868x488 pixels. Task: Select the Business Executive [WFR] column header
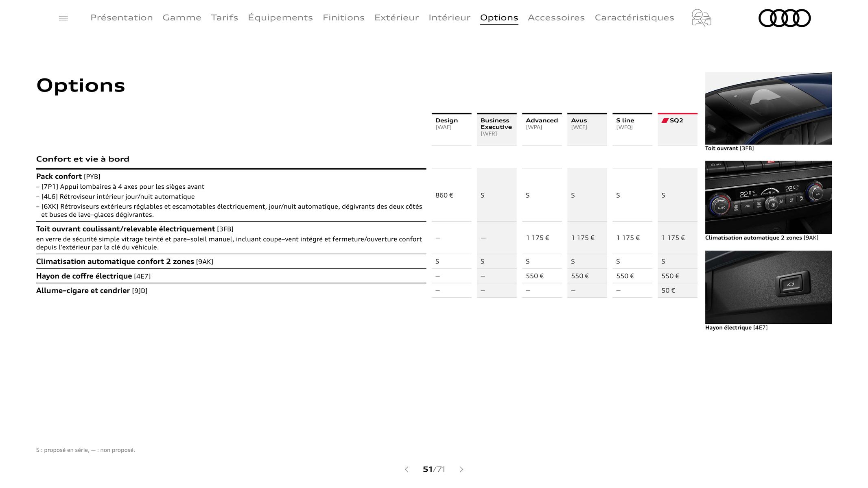[496, 129]
